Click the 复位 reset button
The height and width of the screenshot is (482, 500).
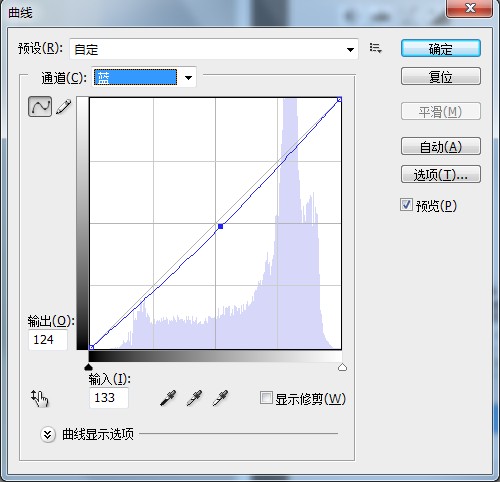441,76
